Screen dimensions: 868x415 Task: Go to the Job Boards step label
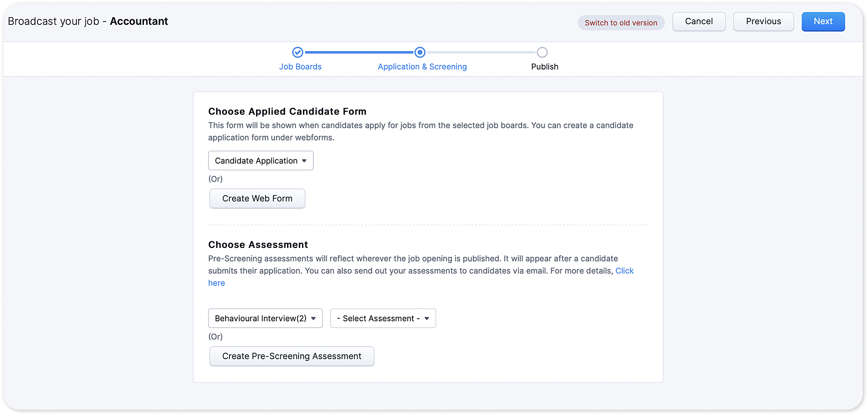[300, 67]
